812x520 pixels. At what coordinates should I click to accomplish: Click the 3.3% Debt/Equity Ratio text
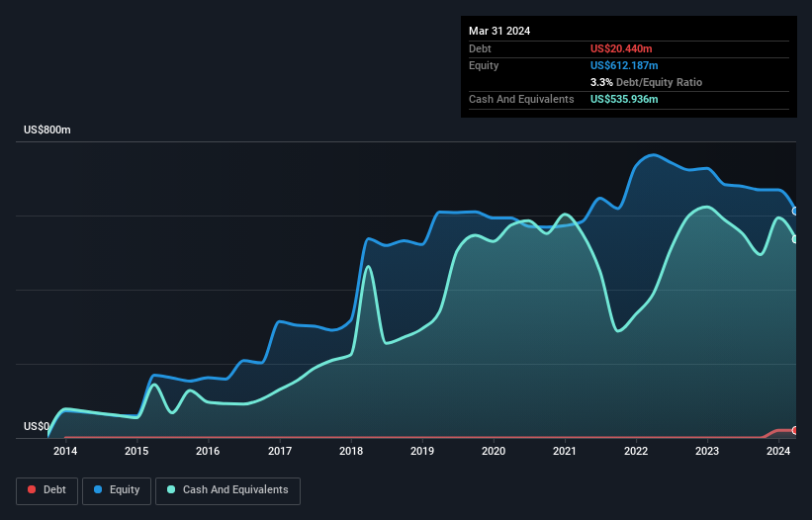(646, 82)
